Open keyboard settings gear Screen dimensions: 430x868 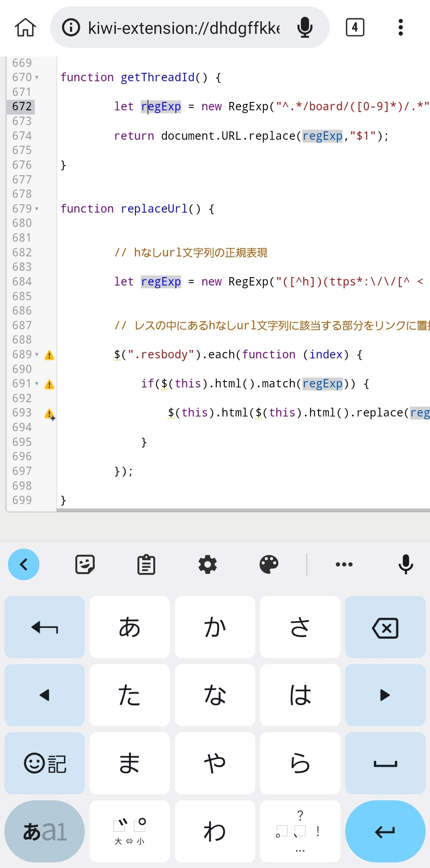(207, 564)
